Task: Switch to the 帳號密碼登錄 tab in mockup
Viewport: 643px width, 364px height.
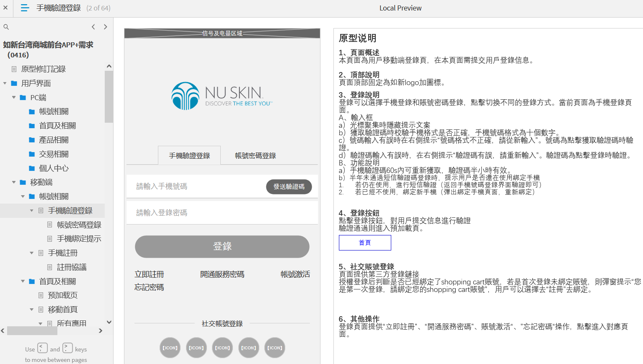Action: tap(256, 155)
